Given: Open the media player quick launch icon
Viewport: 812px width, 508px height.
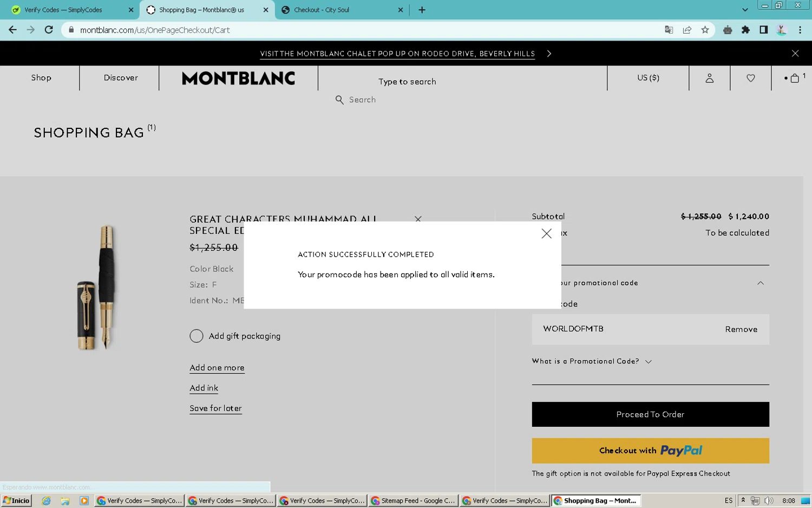Looking at the screenshot, I should tap(84, 500).
